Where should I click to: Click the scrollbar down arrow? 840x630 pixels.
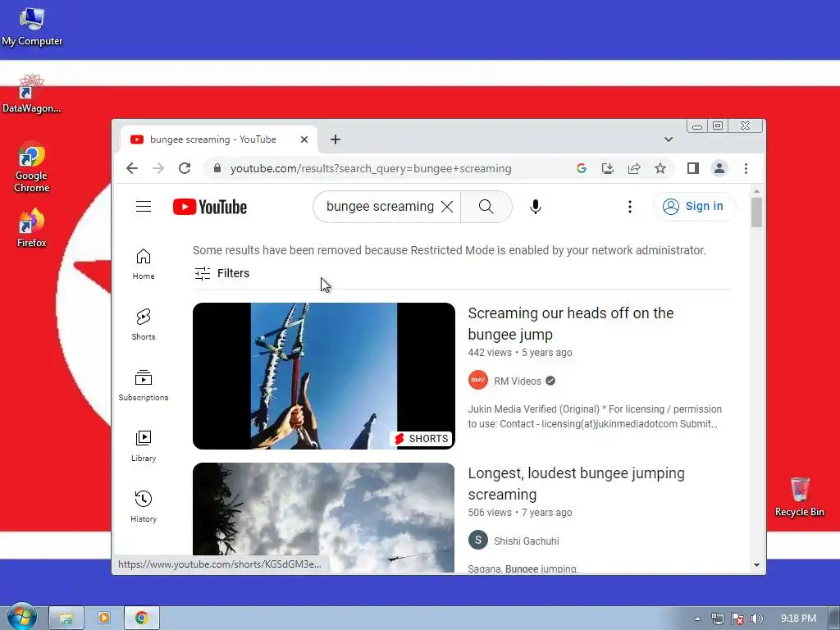(x=756, y=564)
